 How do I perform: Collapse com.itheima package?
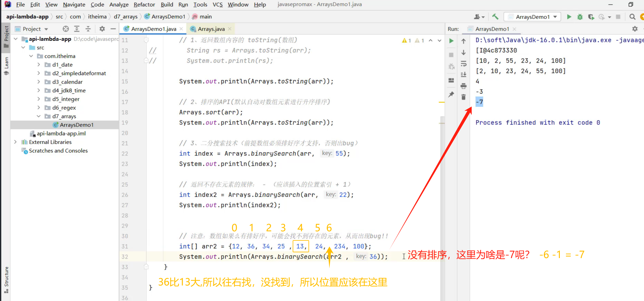[31, 56]
